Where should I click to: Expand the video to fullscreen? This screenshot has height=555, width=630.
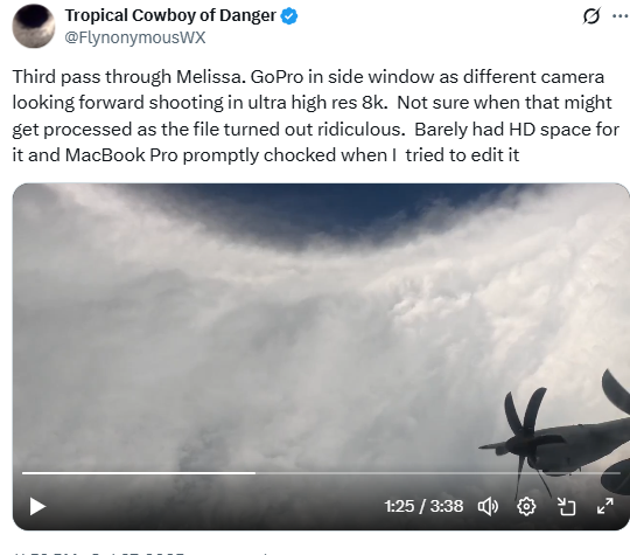pos(605,506)
